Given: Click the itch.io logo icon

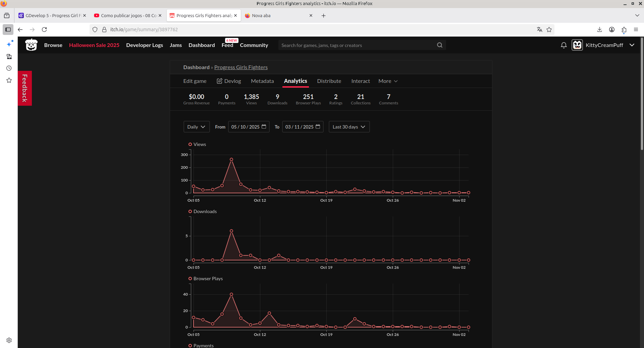Looking at the screenshot, I should click(31, 45).
